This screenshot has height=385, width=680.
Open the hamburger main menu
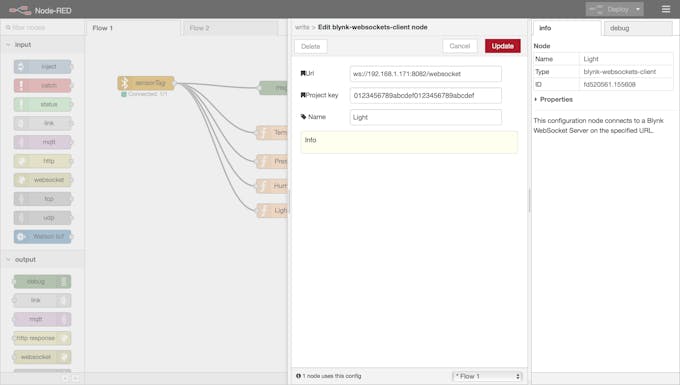(666, 9)
